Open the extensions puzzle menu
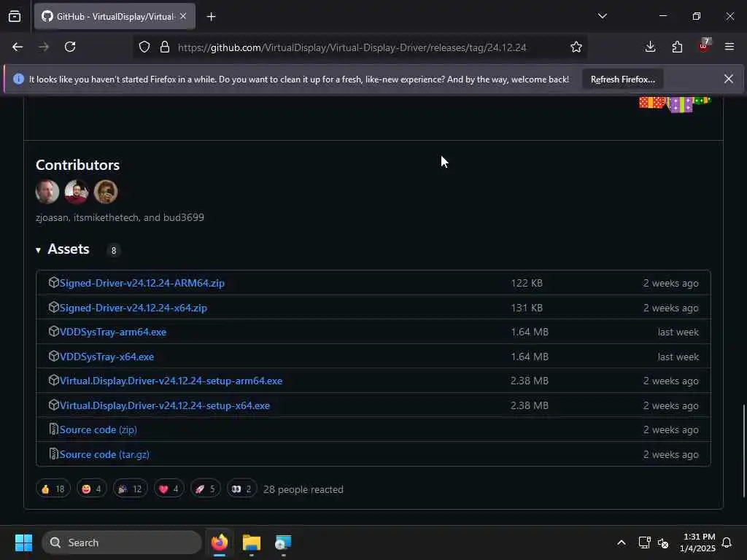The image size is (747, 560). 677,47
